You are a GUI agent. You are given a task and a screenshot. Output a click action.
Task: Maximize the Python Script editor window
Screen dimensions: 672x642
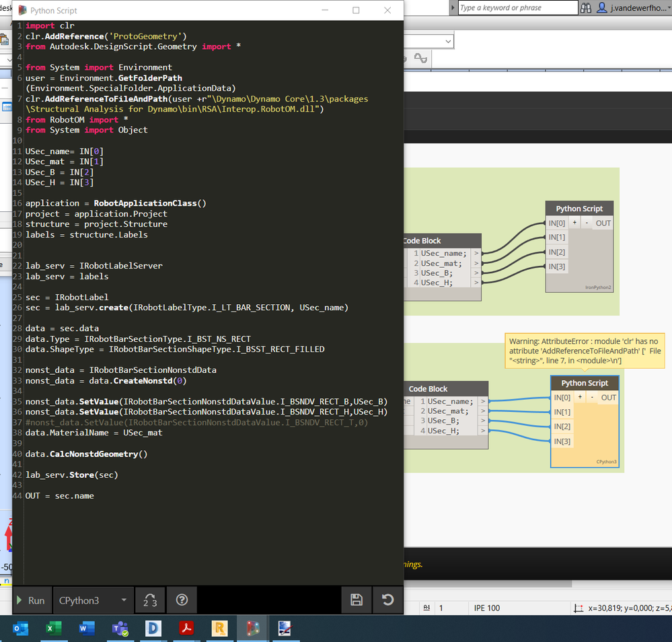356,10
